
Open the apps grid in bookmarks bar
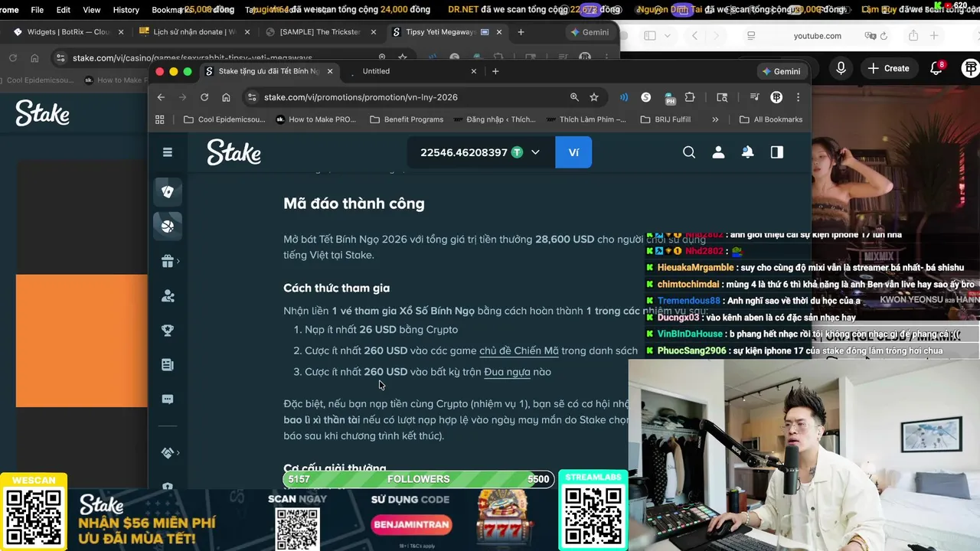coord(160,119)
